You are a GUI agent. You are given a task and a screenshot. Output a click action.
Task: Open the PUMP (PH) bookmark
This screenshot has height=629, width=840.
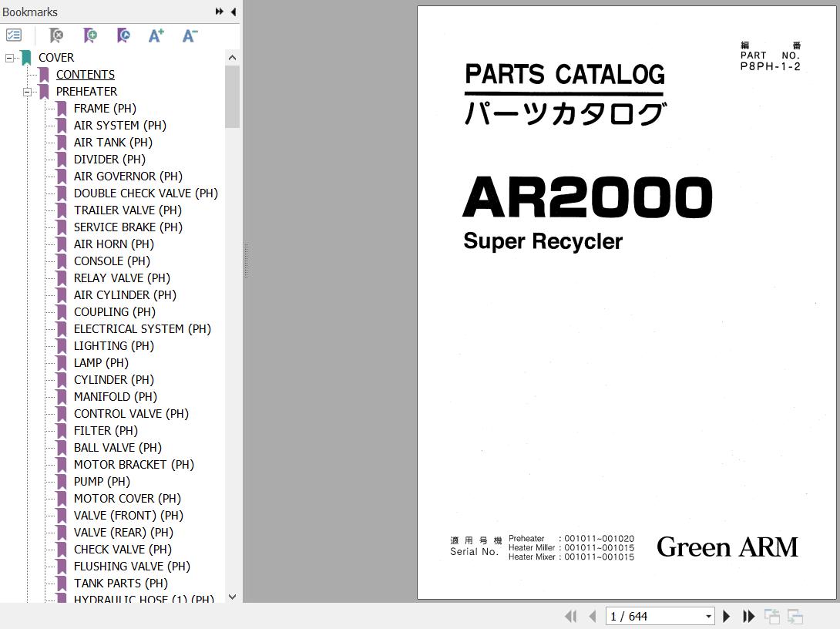(x=102, y=482)
